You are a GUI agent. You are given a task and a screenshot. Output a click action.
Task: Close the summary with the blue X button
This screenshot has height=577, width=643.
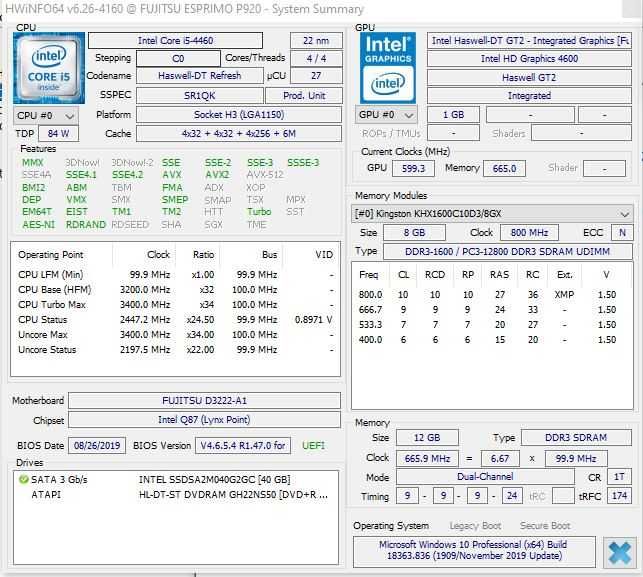point(619,553)
